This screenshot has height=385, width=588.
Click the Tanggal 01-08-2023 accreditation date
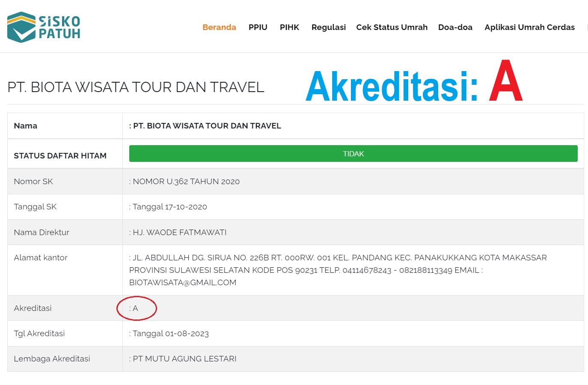[x=170, y=334]
